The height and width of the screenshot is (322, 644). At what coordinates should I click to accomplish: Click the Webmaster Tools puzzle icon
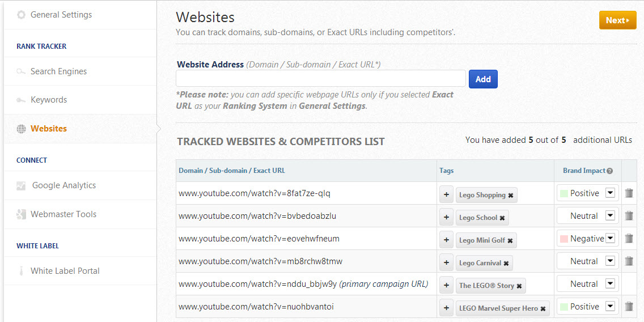[x=21, y=214]
